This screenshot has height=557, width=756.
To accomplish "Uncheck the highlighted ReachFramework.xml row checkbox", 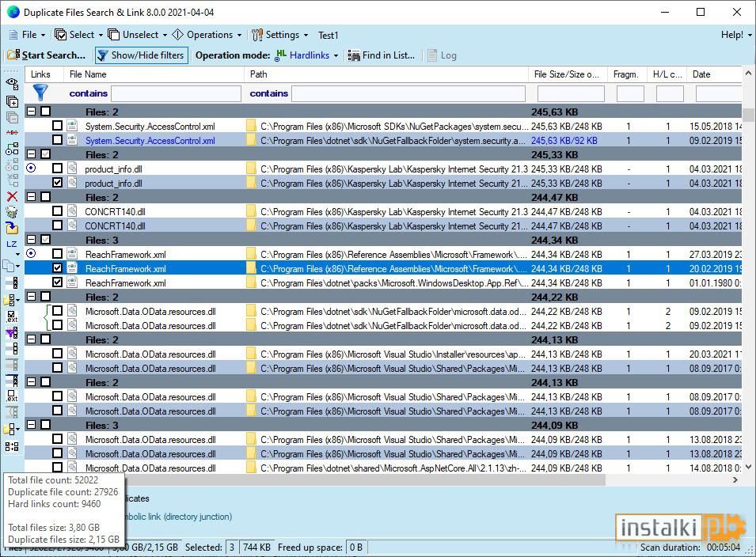I will [x=57, y=268].
